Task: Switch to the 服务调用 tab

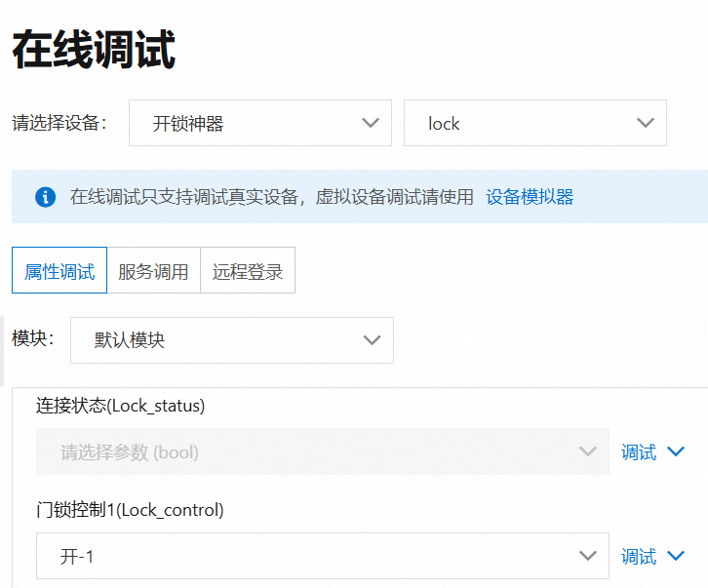Action: (153, 271)
